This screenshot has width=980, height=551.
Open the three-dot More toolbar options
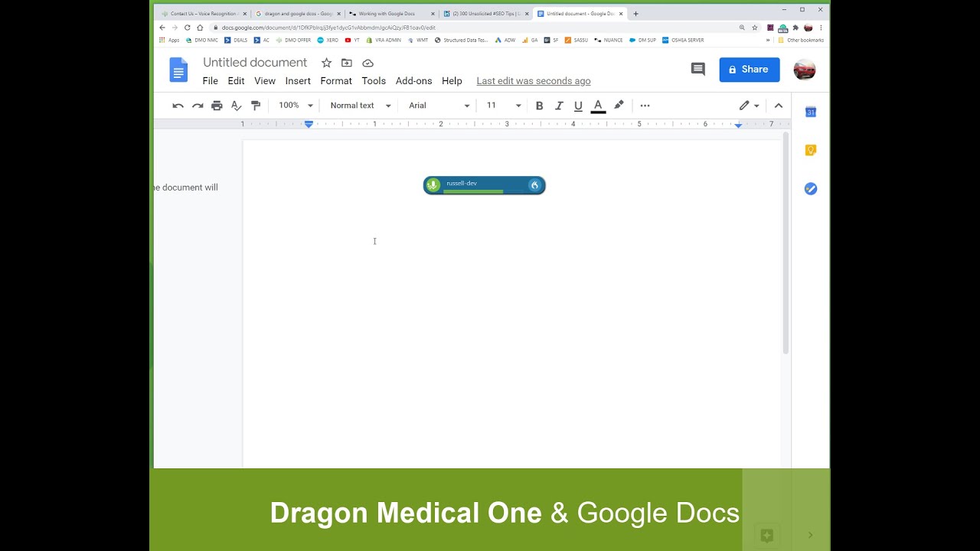point(645,106)
